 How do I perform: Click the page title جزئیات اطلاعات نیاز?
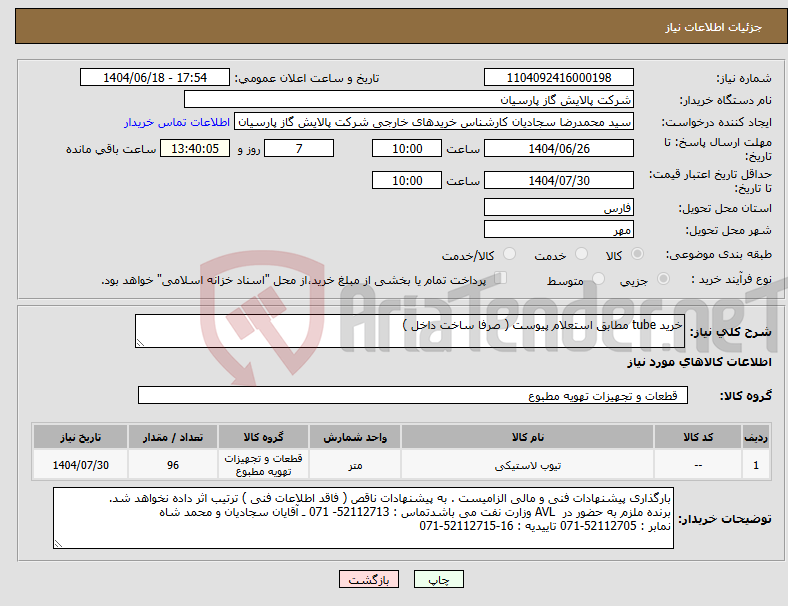(x=714, y=27)
